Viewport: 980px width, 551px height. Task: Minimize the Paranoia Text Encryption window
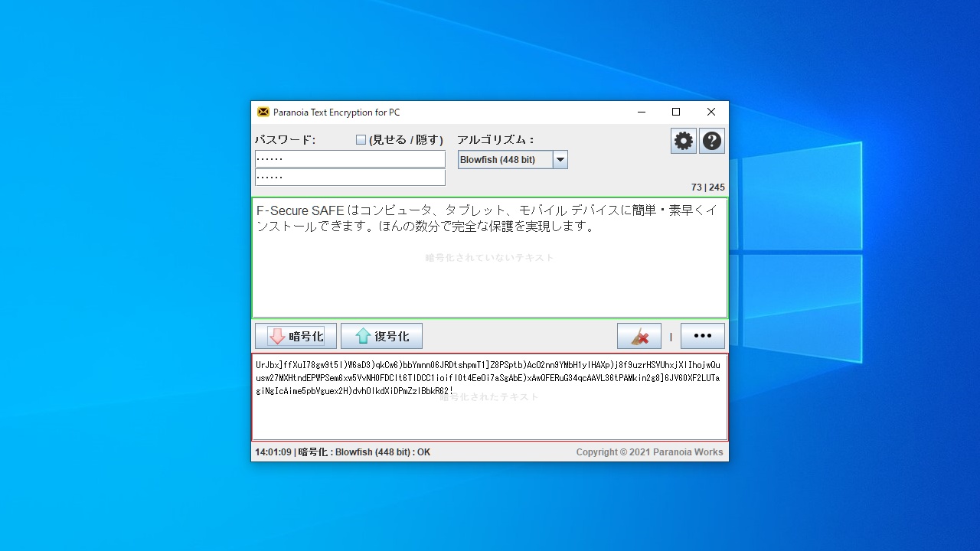641,112
